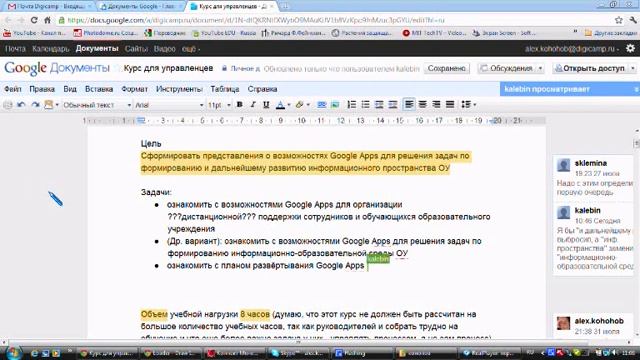Click the text color icon
The image size is (640, 360).
pyautogui.click(x=280, y=105)
